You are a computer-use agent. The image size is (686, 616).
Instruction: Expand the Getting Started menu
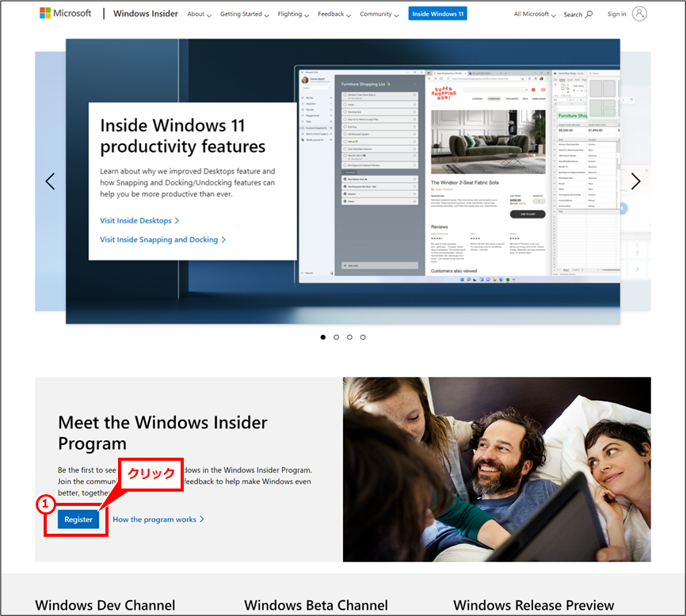pyautogui.click(x=244, y=14)
